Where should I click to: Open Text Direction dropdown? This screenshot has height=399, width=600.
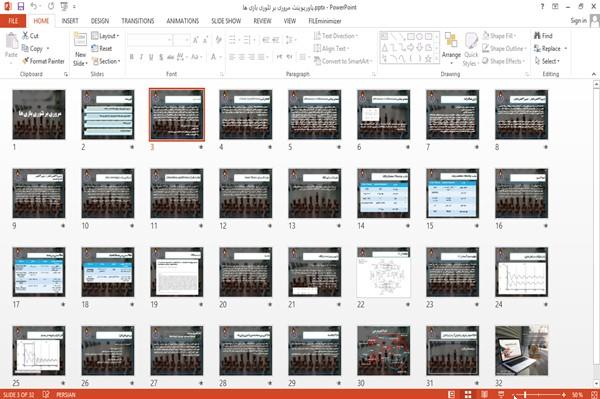336,36
